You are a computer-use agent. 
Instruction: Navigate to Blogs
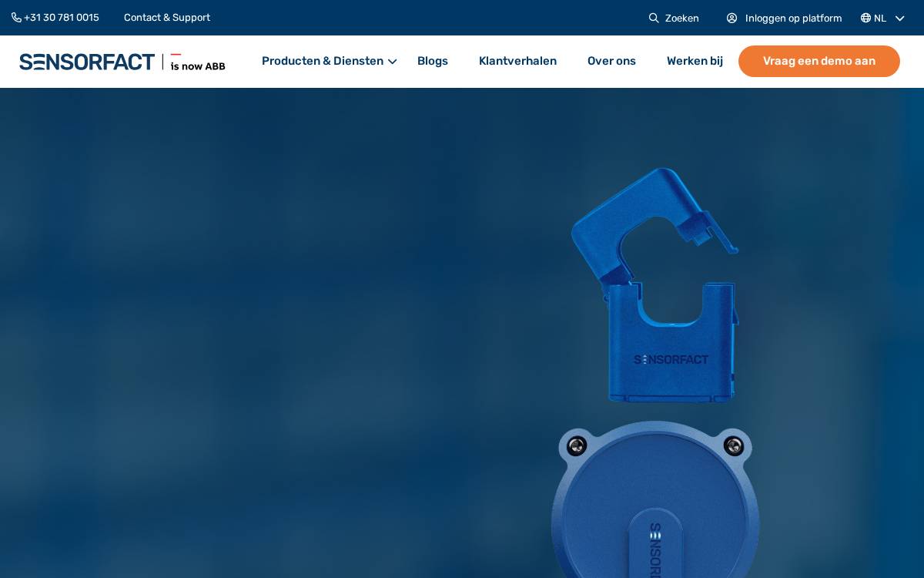tap(433, 61)
